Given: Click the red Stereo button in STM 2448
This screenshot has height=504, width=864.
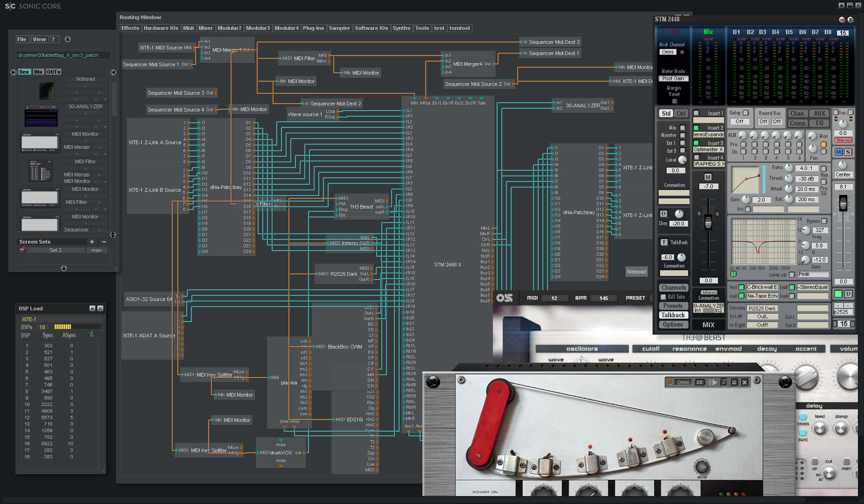Looking at the screenshot, I should 843,140.
